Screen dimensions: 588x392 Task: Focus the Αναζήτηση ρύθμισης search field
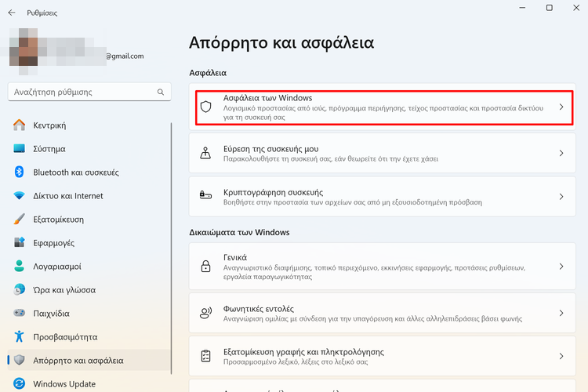click(x=89, y=92)
